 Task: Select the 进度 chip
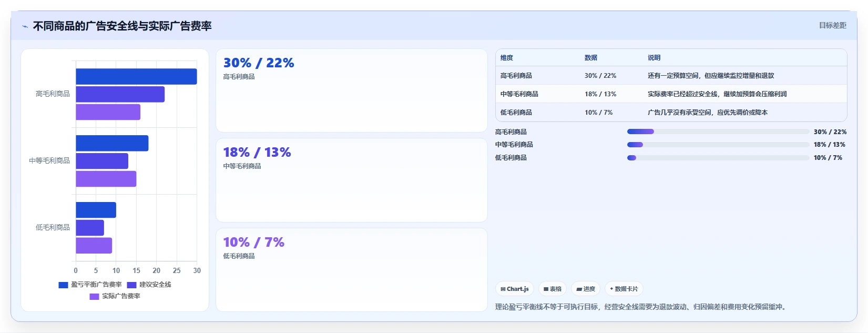click(x=586, y=289)
